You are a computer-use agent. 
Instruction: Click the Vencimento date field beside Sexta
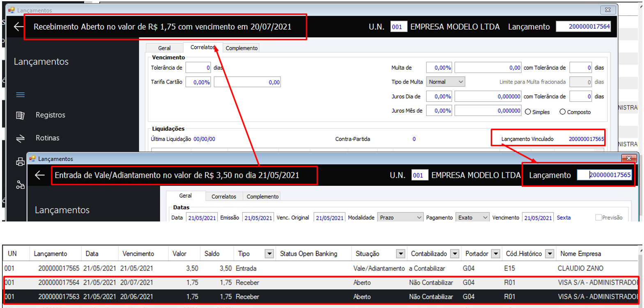coord(538,218)
